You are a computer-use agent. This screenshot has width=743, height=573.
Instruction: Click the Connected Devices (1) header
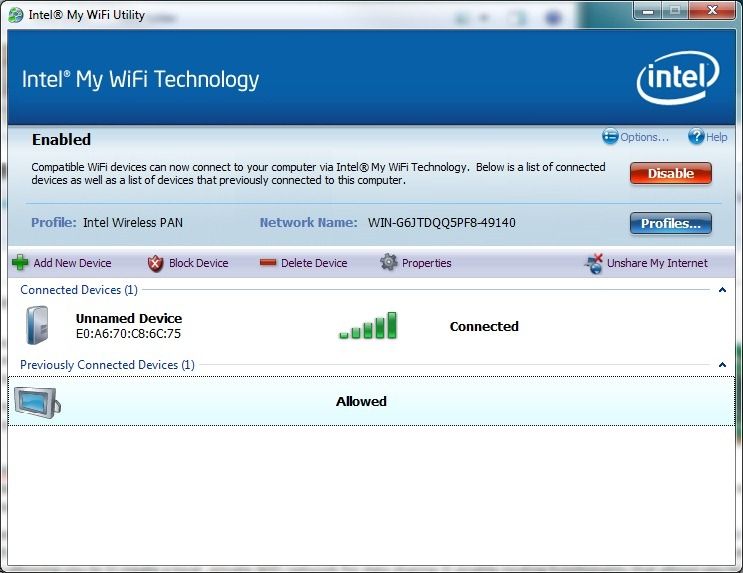click(79, 290)
